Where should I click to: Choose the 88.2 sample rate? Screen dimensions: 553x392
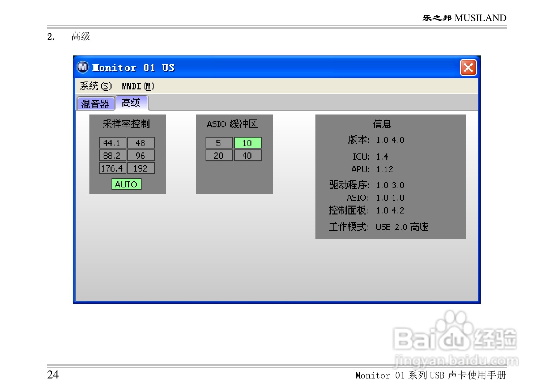tap(112, 155)
